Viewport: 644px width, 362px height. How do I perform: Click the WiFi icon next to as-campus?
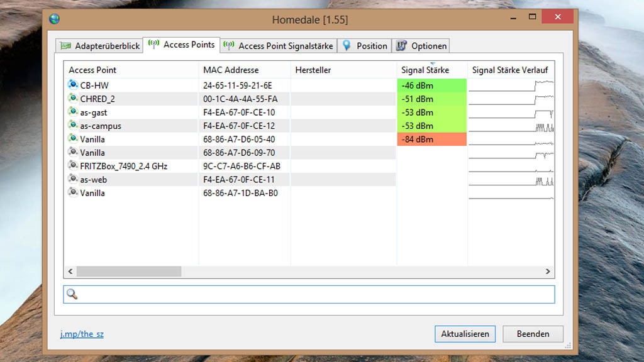click(x=72, y=126)
